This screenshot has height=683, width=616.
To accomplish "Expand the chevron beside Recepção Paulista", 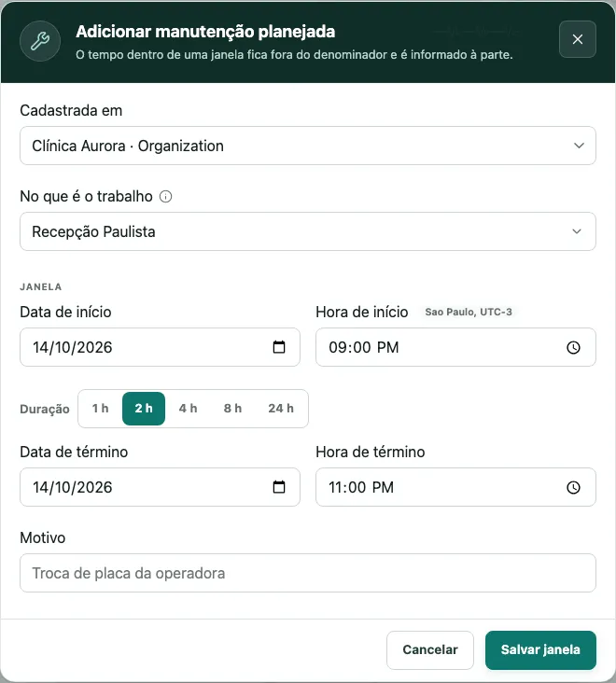I will (x=577, y=231).
